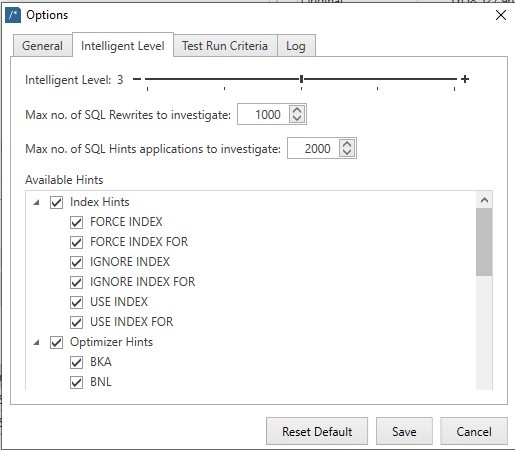Toggle the IGNORE INDEX FOR checkbox
Image resolution: width=515 pixels, height=450 pixels.
point(76,282)
